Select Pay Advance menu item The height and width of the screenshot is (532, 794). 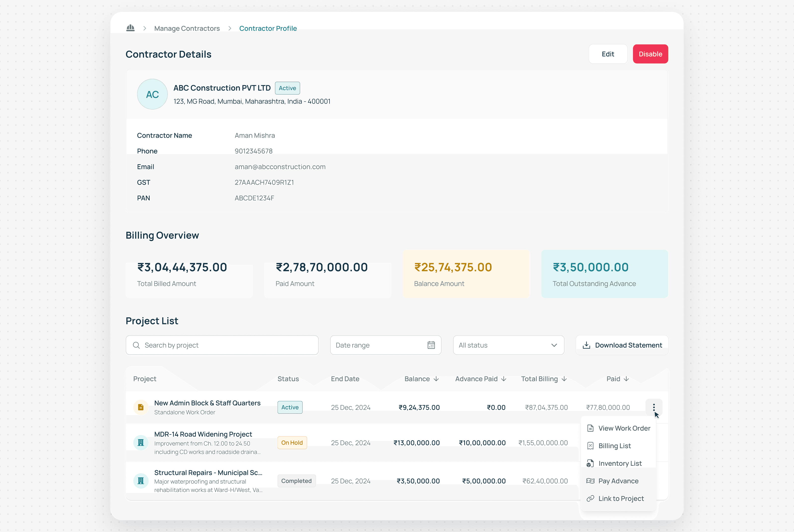(x=618, y=481)
